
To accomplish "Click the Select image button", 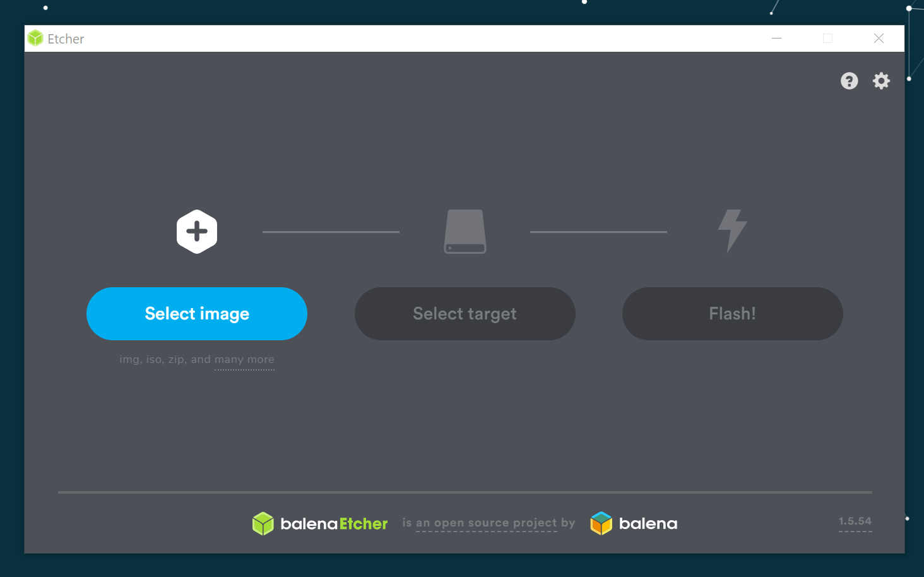I will 197,314.
